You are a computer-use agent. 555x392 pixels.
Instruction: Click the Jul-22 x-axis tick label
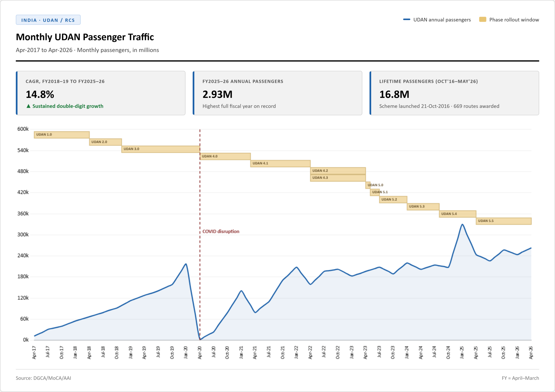(x=324, y=352)
